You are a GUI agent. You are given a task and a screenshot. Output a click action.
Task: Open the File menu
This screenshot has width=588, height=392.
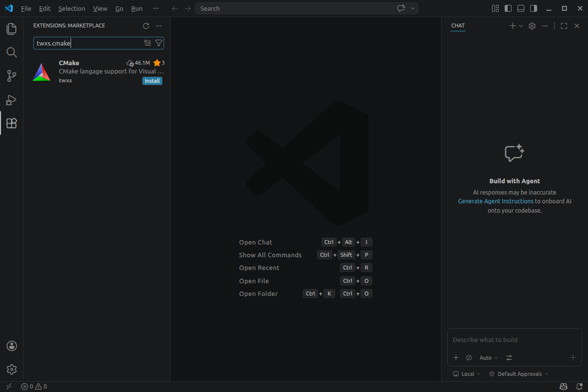coord(26,8)
